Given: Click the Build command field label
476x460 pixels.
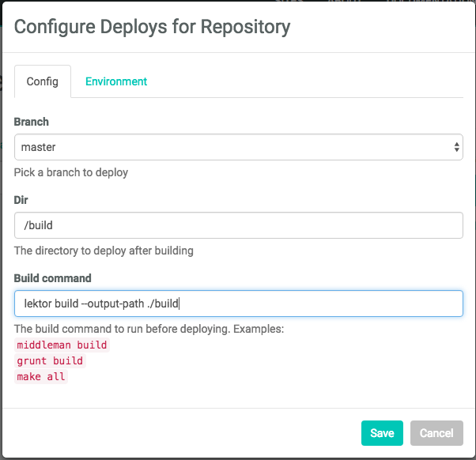Looking at the screenshot, I should (53, 278).
